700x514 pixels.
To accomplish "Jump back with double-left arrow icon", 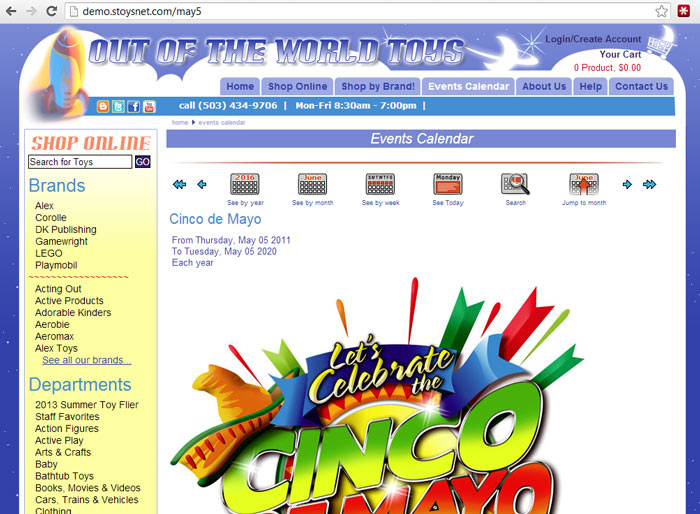I will click(x=179, y=184).
